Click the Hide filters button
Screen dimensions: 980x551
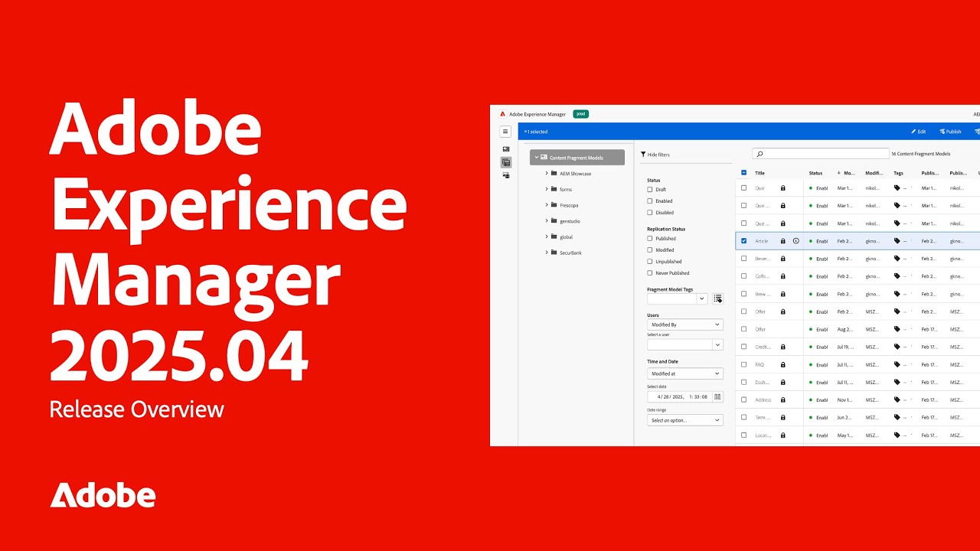tap(655, 155)
